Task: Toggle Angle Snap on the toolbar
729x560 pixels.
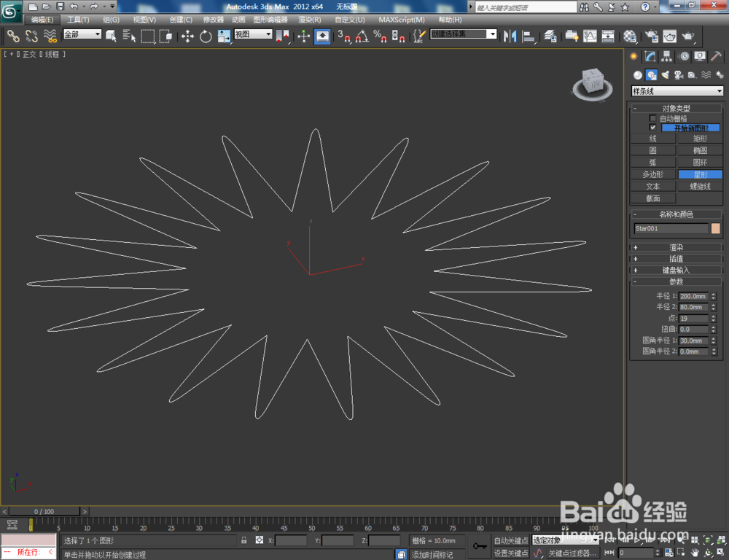Action: click(x=362, y=36)
